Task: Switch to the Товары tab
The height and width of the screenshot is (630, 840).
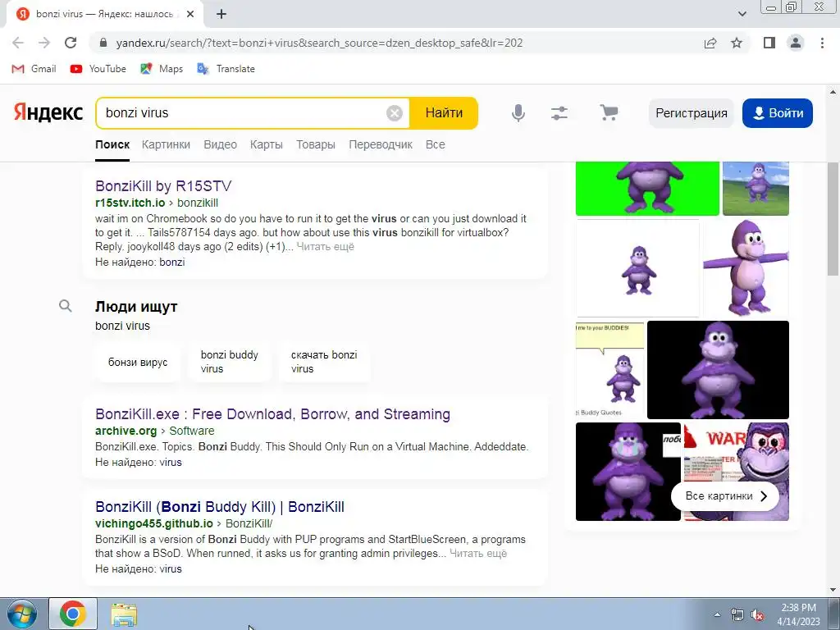Action: 316,144
